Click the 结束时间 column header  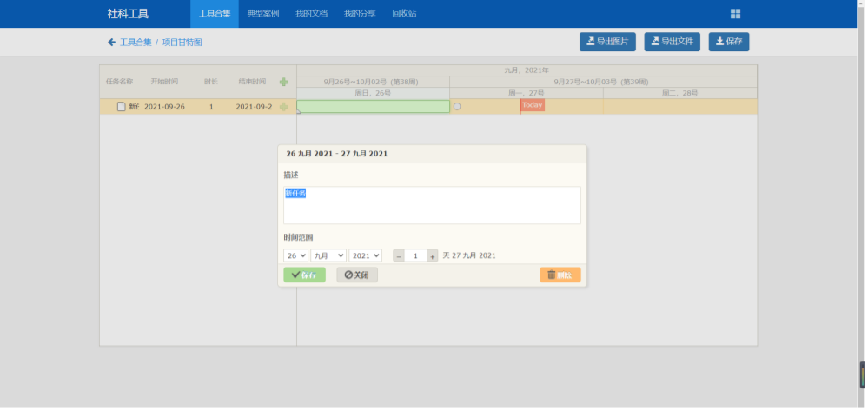[x=253, y=82]
